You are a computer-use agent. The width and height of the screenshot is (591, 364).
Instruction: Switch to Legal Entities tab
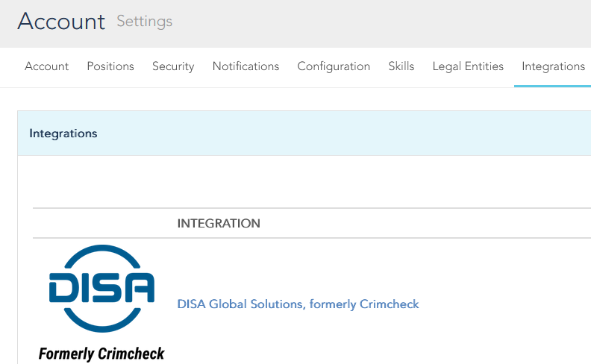click(468, 66)
